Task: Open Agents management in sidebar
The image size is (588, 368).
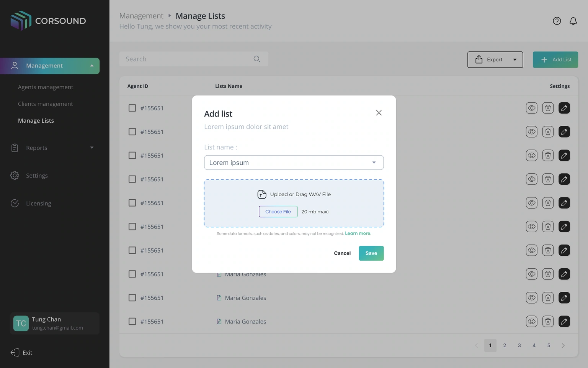Action: point(46,87)
